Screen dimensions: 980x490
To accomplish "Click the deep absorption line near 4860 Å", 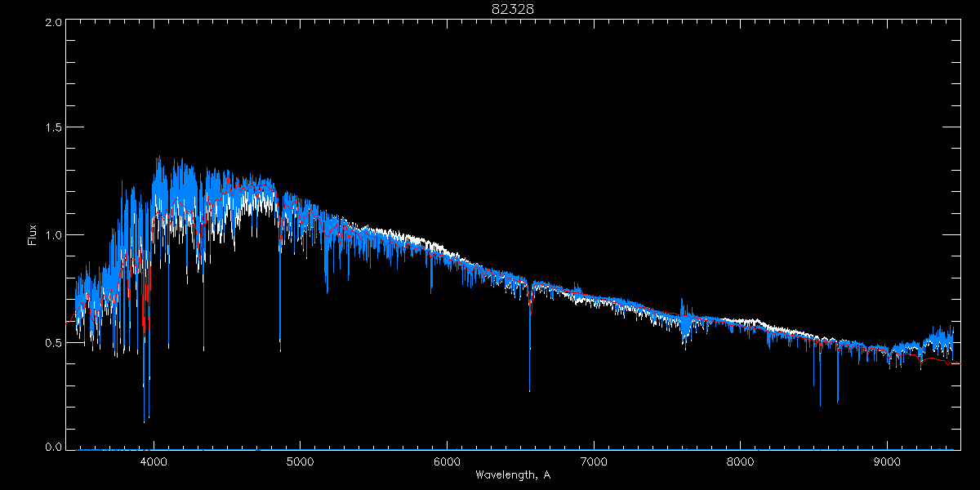I will click(280, 310).
